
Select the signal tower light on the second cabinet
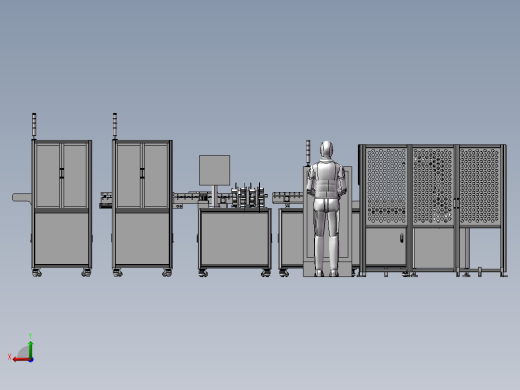point(115,126)
